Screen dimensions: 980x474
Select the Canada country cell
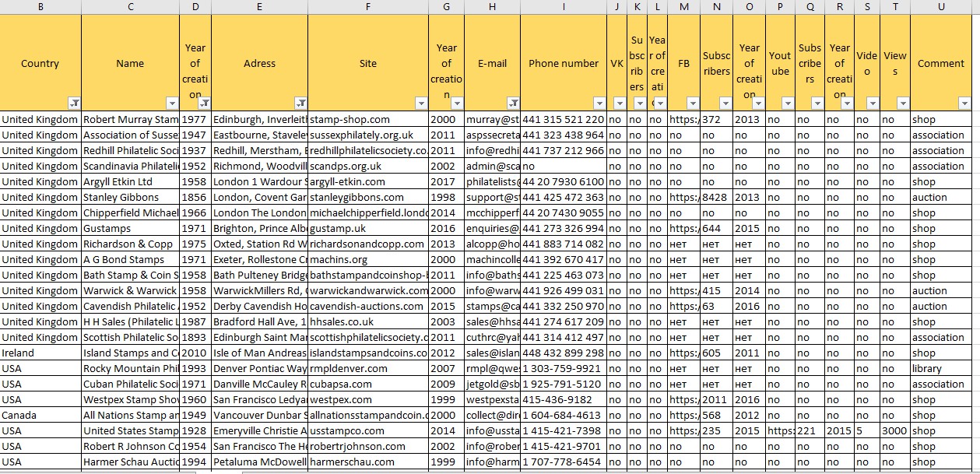pyautogui.click(x=40, y=416)
